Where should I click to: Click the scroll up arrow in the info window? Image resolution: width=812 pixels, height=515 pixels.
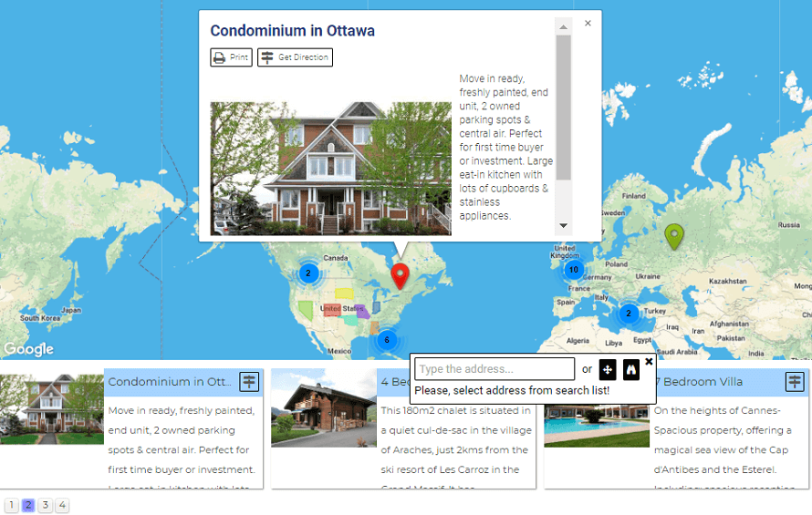pos(564,27)
